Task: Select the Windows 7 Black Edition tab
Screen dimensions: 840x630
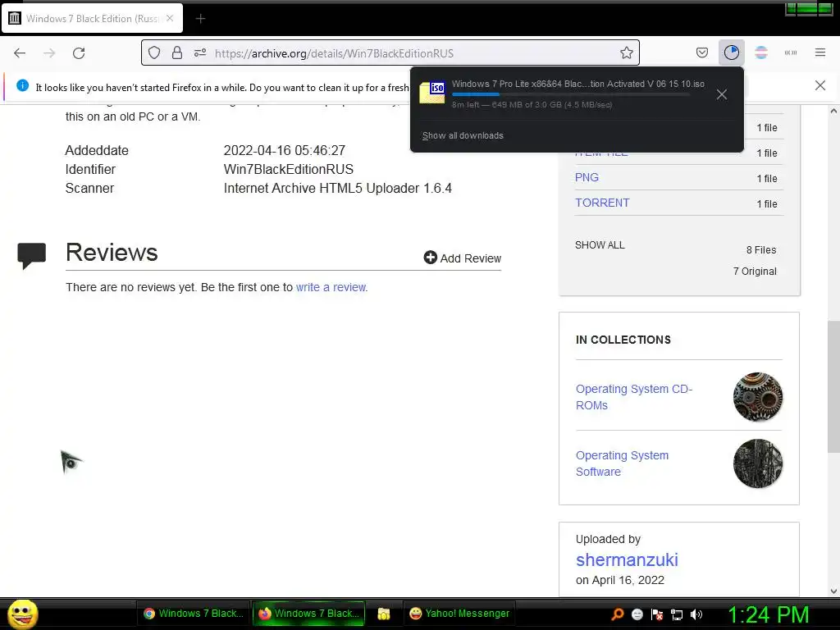Action: [93, 18]
